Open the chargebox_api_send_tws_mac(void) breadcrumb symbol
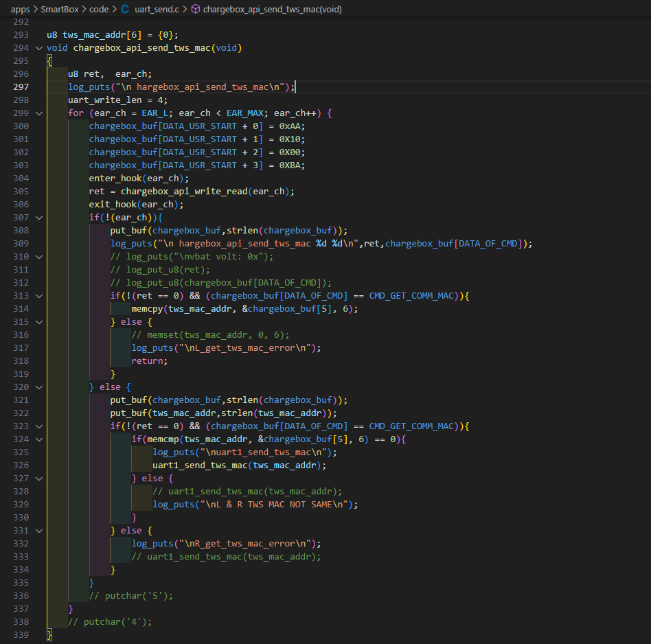651x644 pixels. pyautogui.click(x=273, y=9)
